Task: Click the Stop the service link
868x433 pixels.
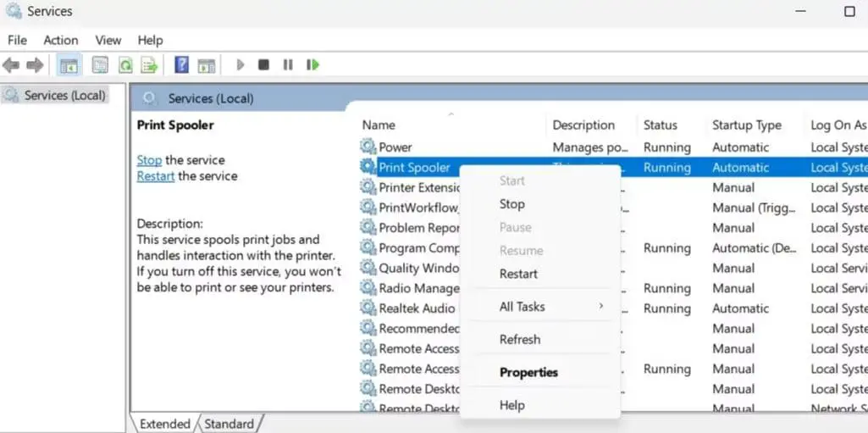Action: pyautogui.click(x=149, y=160)
